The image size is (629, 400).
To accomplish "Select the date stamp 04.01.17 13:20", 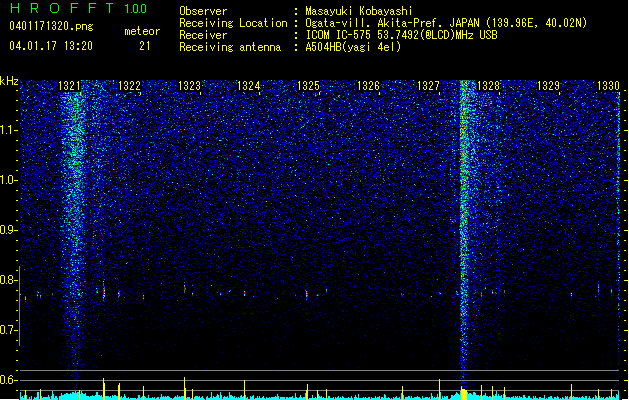I will coord(51,46).
